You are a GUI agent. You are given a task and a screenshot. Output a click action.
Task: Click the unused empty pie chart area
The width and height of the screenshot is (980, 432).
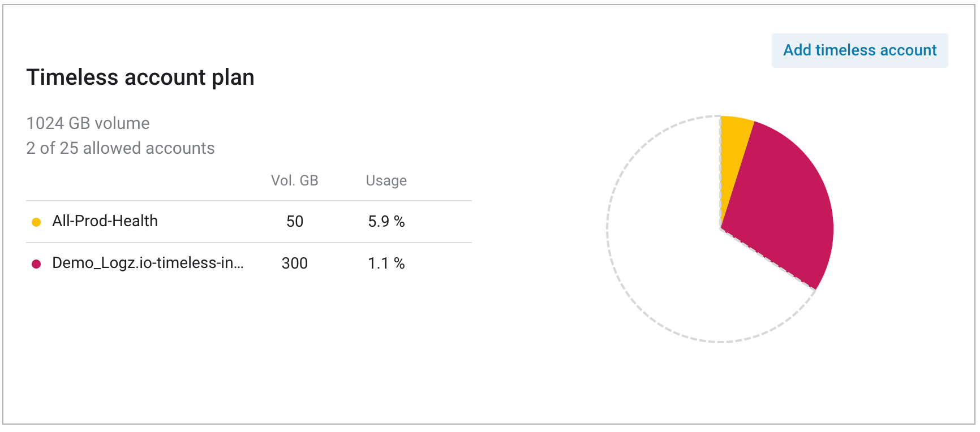click(668, 254)
